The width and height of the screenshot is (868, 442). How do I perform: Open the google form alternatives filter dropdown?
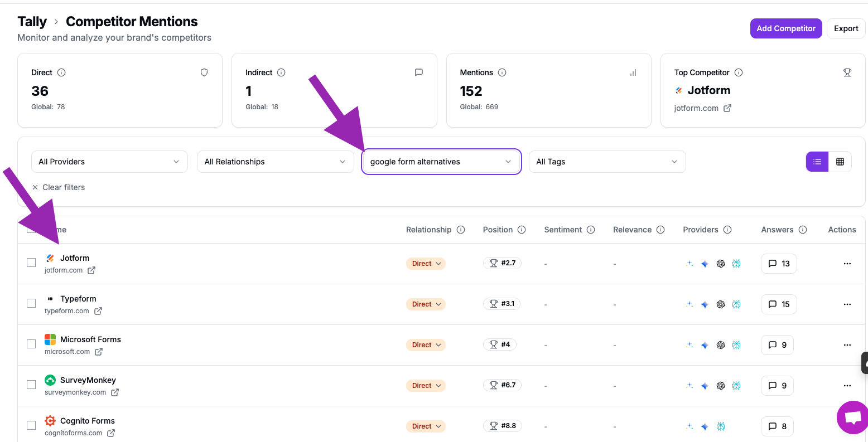click(441, 162)
